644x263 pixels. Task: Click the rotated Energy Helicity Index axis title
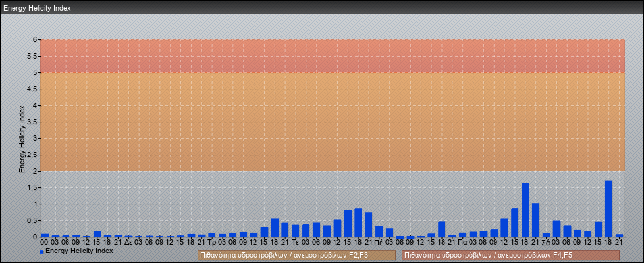tap(22, 139)
